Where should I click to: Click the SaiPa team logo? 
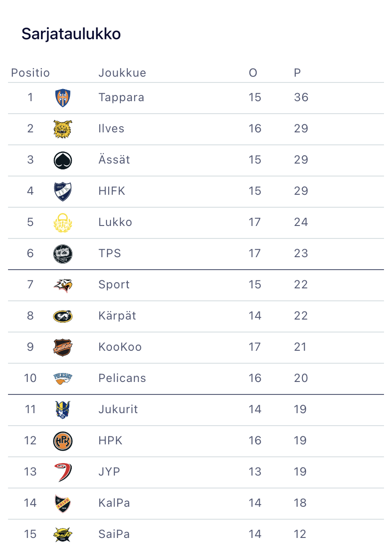coord(63,534)
